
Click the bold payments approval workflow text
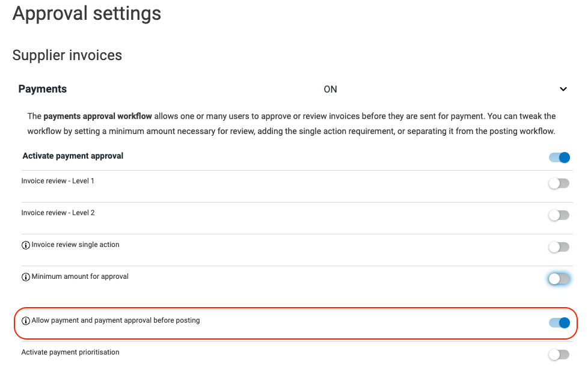click(x=97, y=116)
